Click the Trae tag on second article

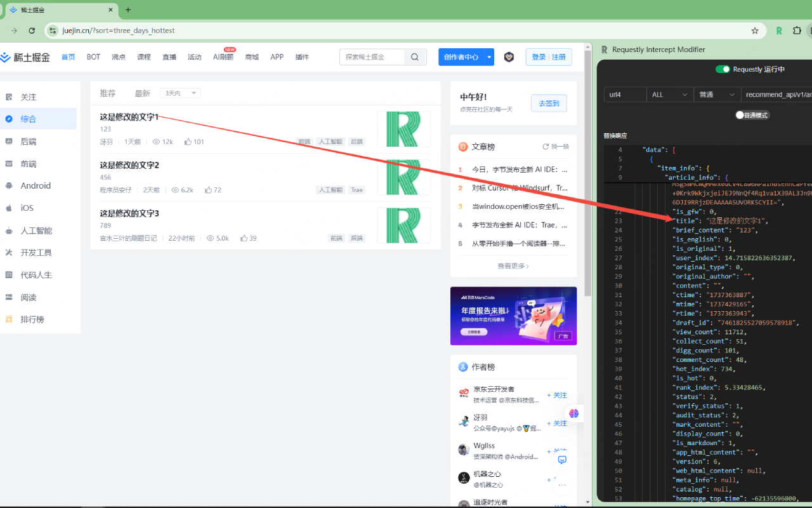tap(357, 190)
